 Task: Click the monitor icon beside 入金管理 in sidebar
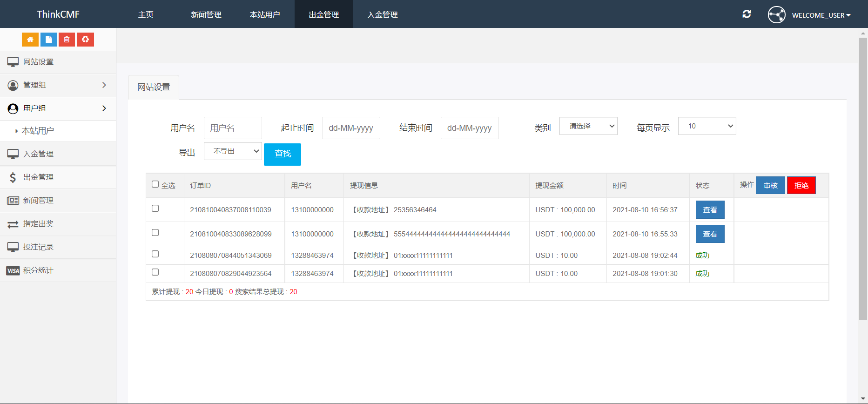point(13,154)
